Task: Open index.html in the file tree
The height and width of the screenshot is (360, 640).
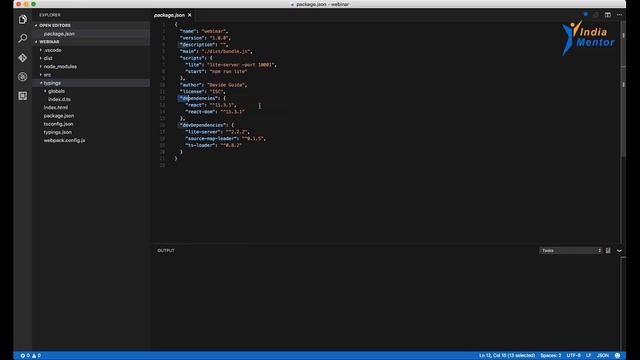Action: tap(56, 107)
